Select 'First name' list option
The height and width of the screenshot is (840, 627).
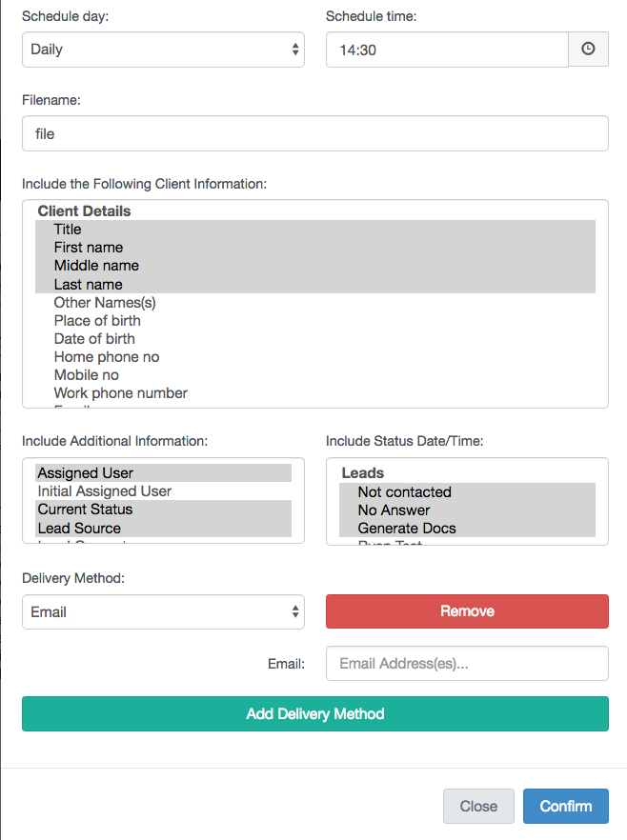coord(88,248)
